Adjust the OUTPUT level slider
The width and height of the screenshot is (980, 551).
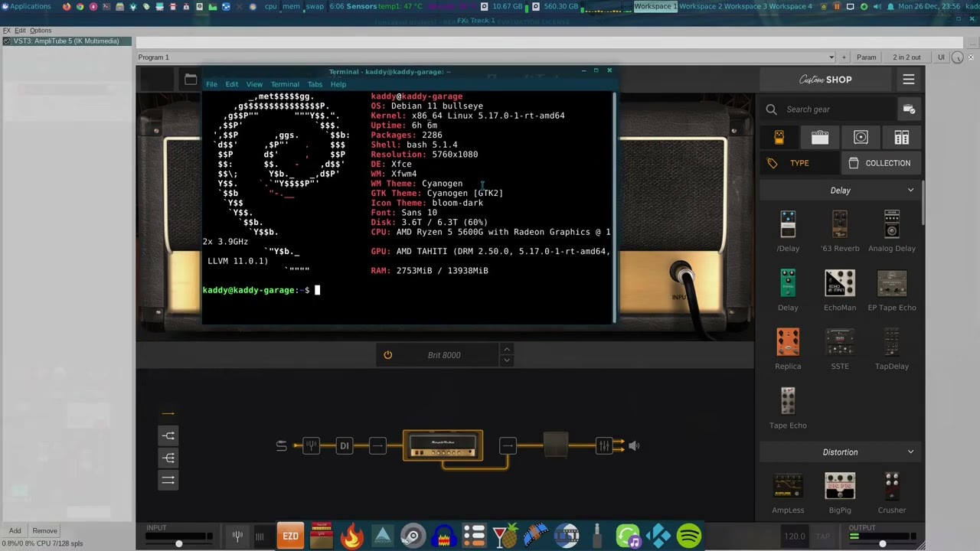[882, 543]
